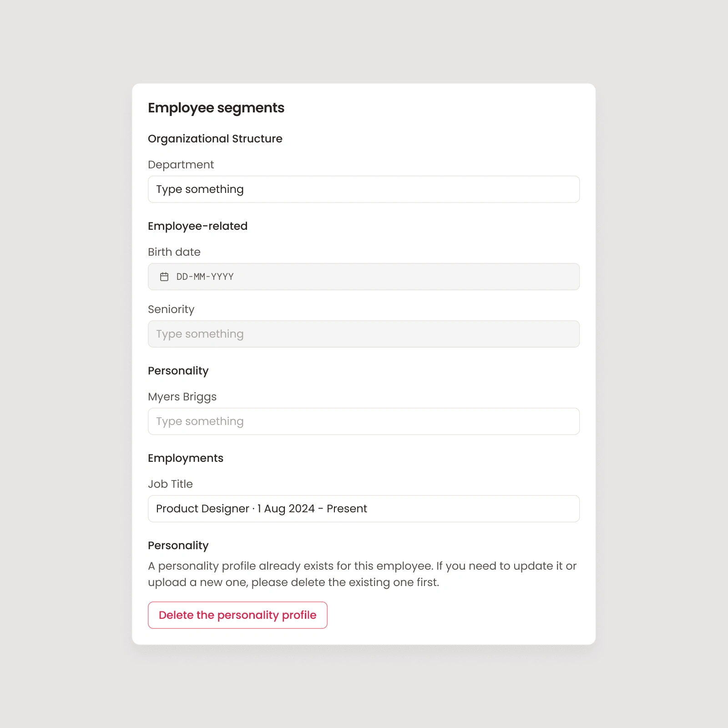Click empty area of Birth date input

click(405, 277)
